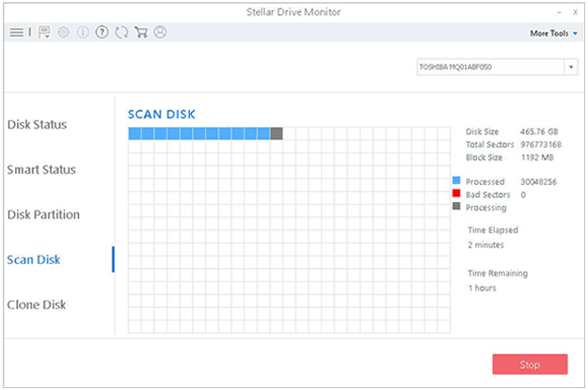The height and width of the screenshot is (390, 588).
Task: Switch to the Smart Status tab
Action: click(41, 169)
